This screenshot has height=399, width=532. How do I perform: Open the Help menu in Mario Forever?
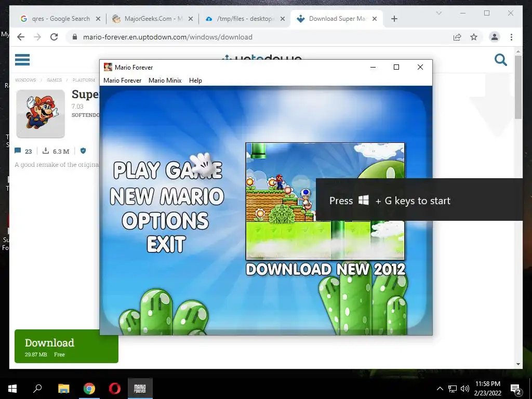click(x=195, y=81)
